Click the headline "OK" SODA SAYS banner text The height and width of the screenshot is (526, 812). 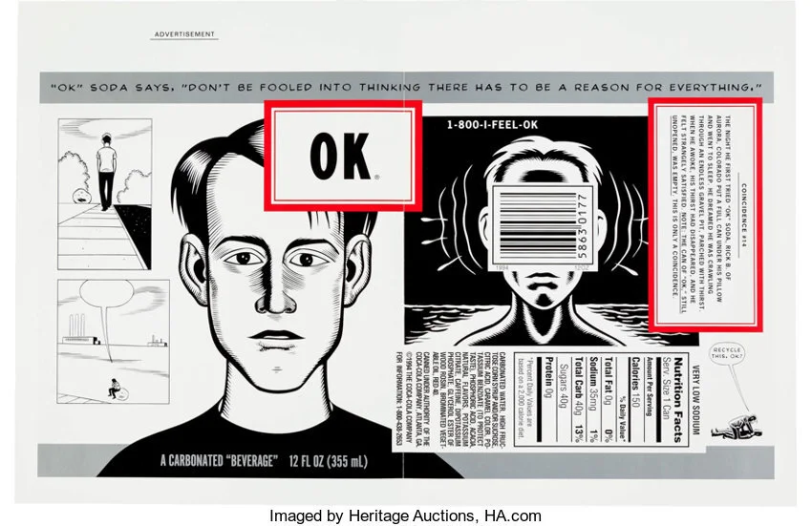point(407,88)
